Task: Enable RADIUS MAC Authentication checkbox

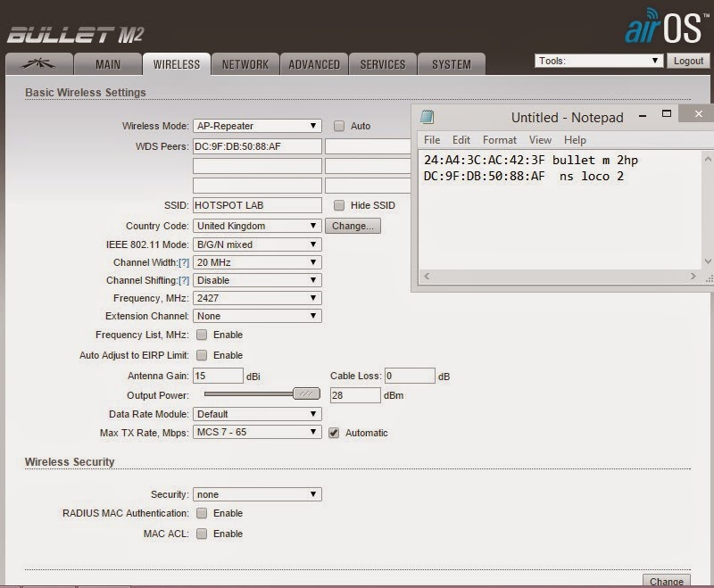Action: [x=202, y=513]
